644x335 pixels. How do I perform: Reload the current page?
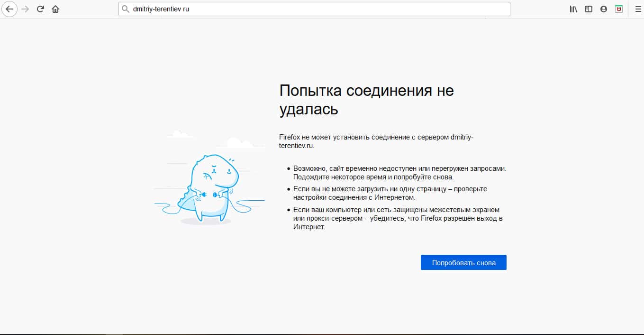pos(40,9)
